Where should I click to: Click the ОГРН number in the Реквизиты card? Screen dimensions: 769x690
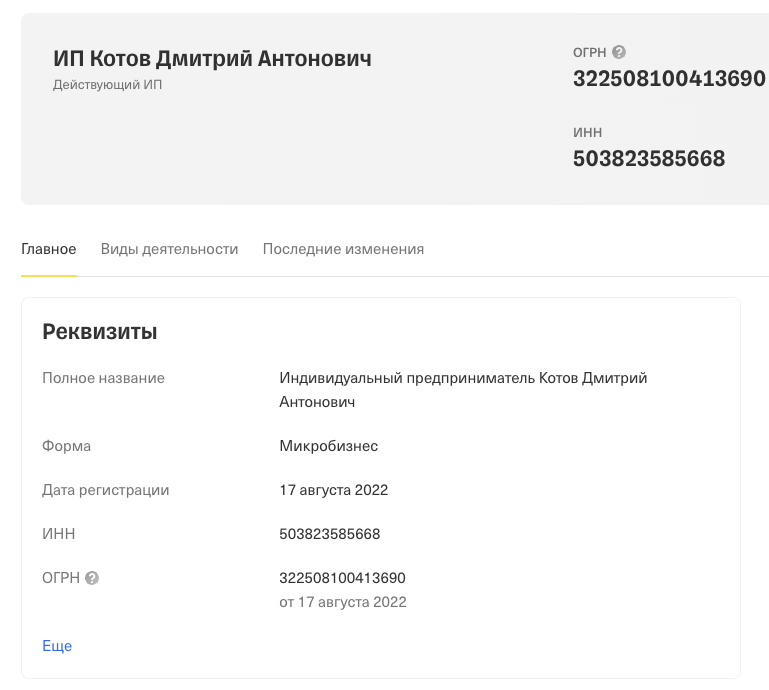tap(342, 578)
